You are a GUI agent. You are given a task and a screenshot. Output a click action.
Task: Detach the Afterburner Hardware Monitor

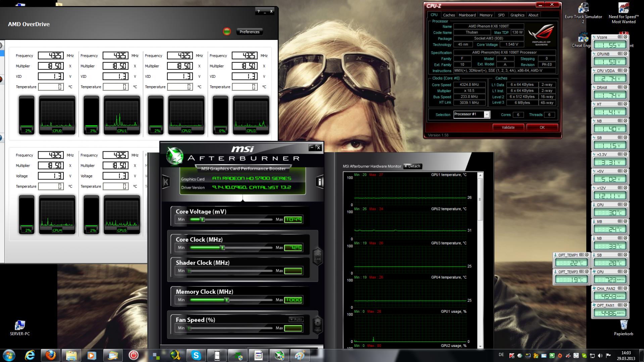(412, 166)
